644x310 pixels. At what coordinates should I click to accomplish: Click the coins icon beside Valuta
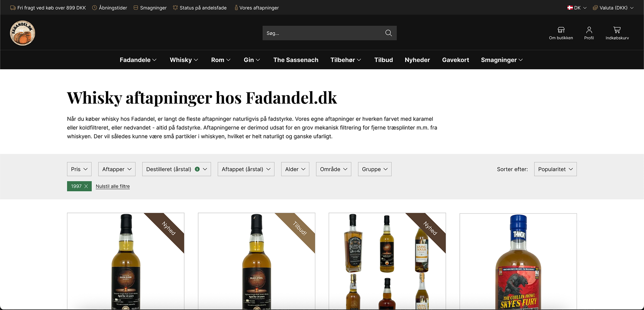[x=595, y=8]
